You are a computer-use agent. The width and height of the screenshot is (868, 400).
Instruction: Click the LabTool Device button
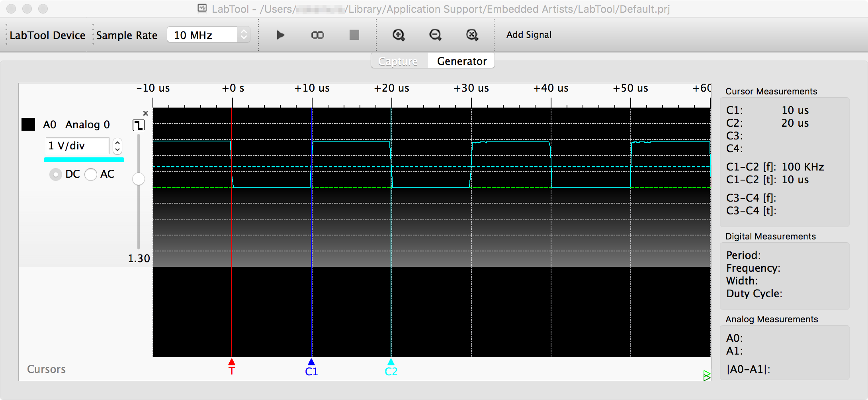pos(47,35)
